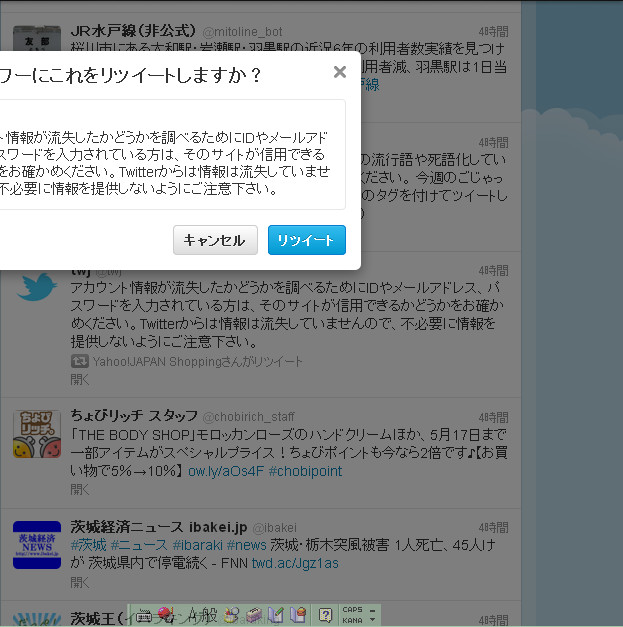The image size is (623, 627).
Task: Confirm with the リツイート button
Action: coord(307,240)
